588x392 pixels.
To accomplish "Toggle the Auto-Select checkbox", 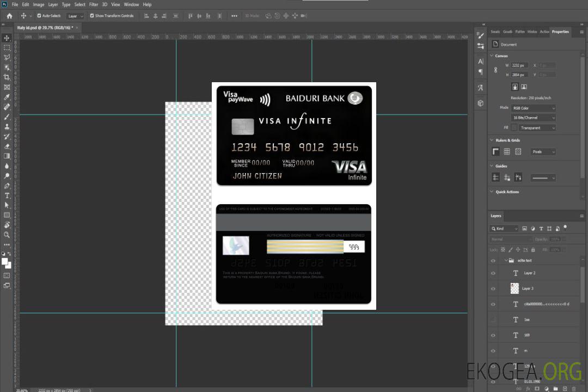I will [39, 16].
